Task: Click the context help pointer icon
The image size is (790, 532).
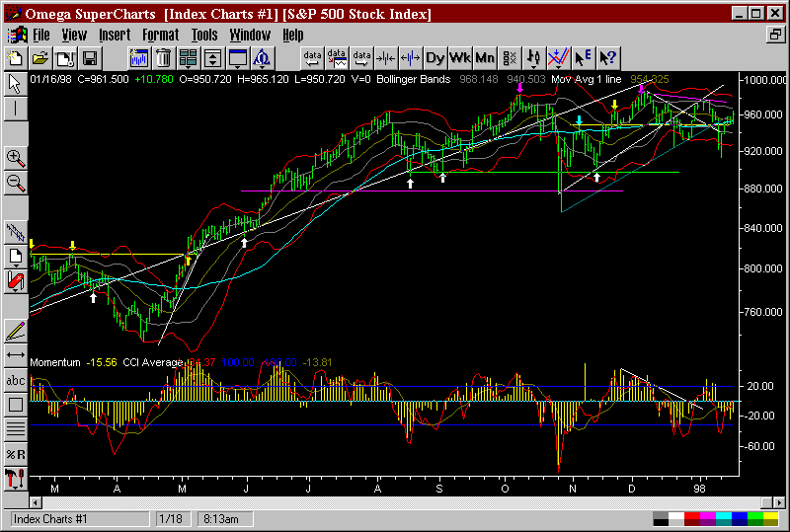Action: 607,58
